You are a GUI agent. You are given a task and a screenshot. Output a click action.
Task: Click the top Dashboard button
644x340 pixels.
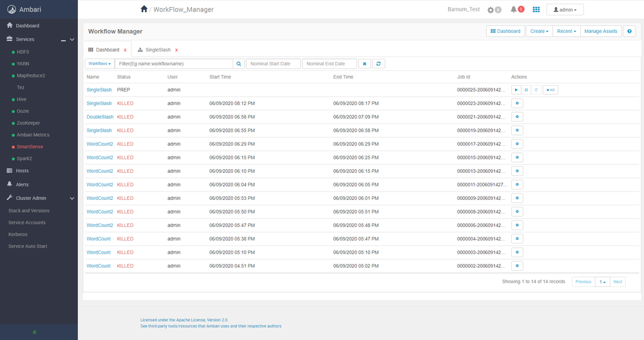(505, 31)
